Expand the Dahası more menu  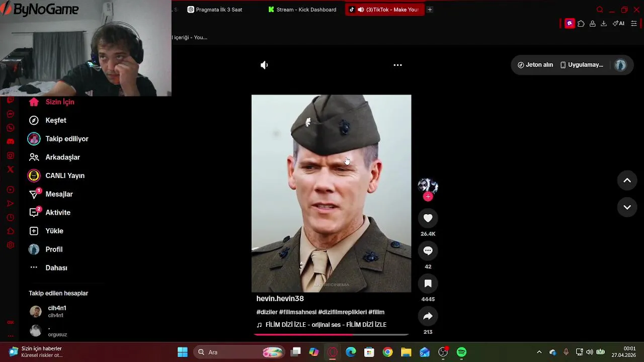point(48,268)
